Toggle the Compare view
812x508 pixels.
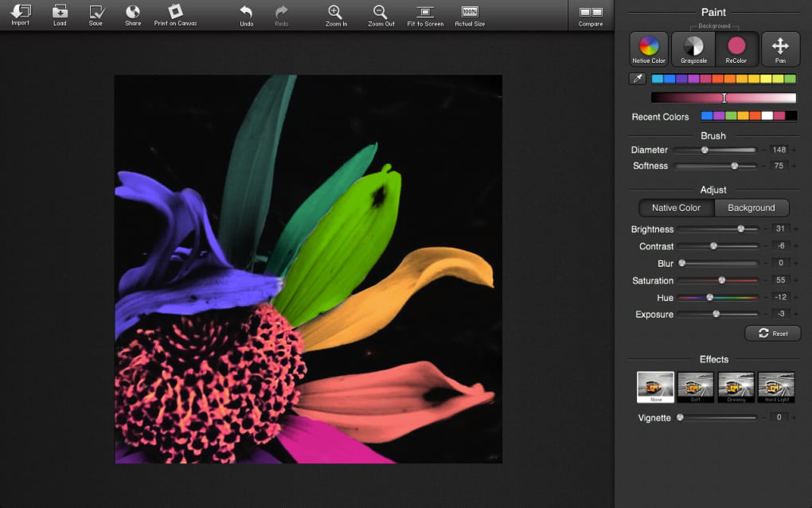click(x=591, y=13)
